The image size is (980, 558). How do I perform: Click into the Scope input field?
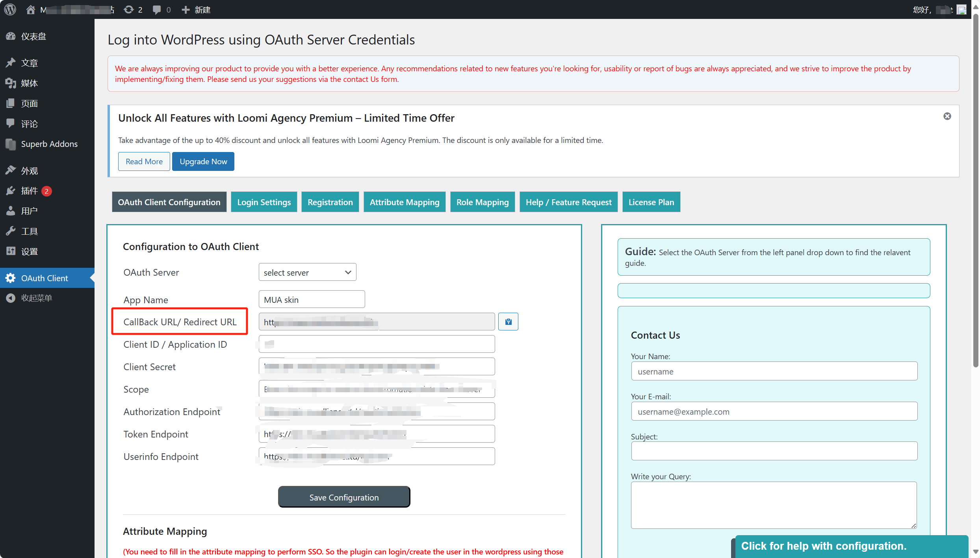tap(377, 389)
